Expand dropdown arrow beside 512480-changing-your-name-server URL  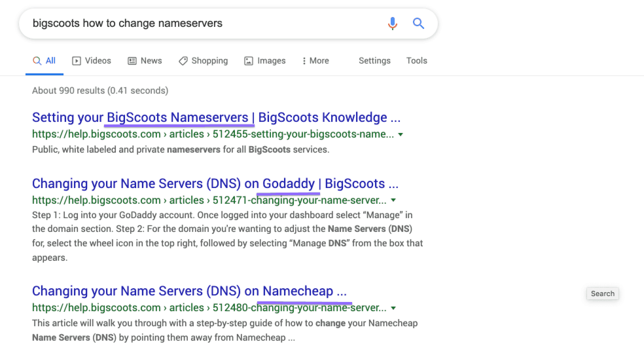point(393,308)
